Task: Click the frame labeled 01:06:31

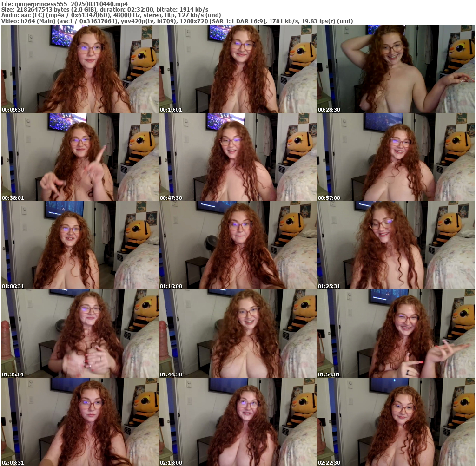Action: pyautogui.click(x=80, y=245)
